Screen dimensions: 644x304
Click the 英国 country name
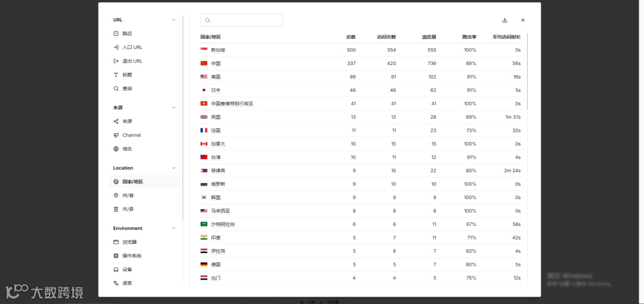[x=216, y=117]
